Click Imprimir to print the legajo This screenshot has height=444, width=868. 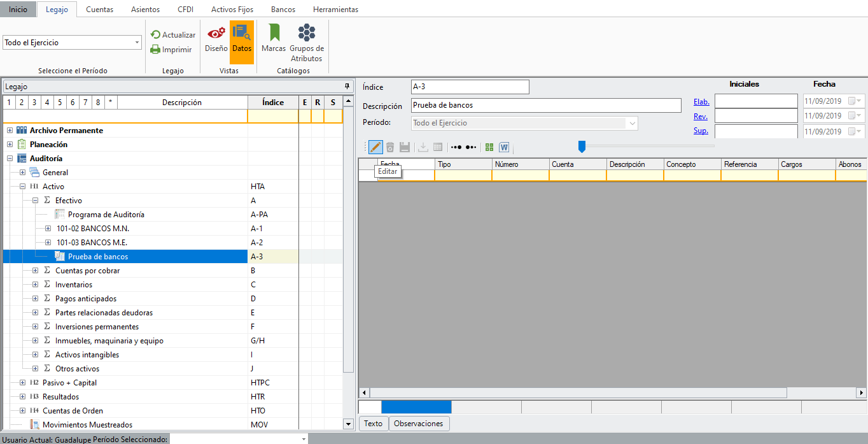(171, 50)
